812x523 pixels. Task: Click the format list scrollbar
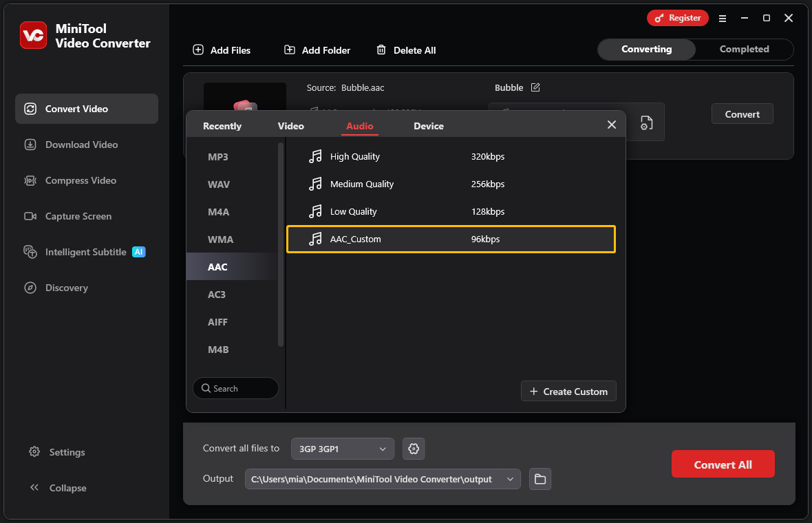(281, 244)
